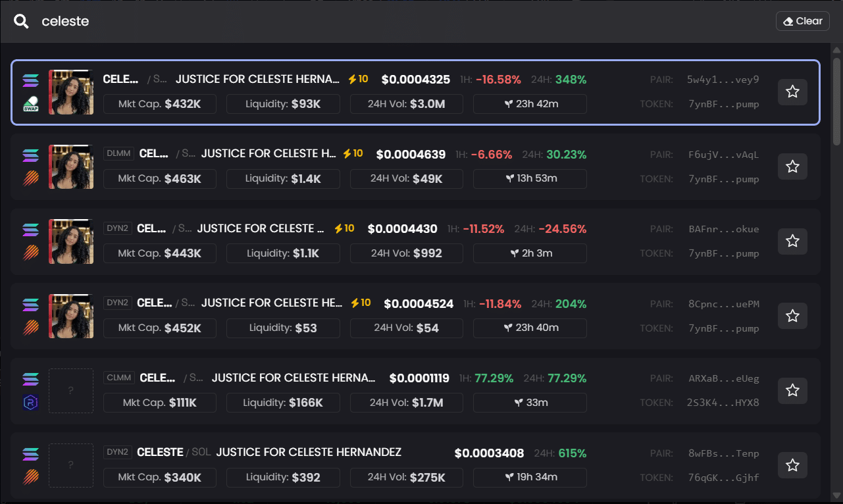The width and height of the screenshot is (843, 504).
Task: Favorite the pair 5w4y1...vey9 with star
Action: 792,92
